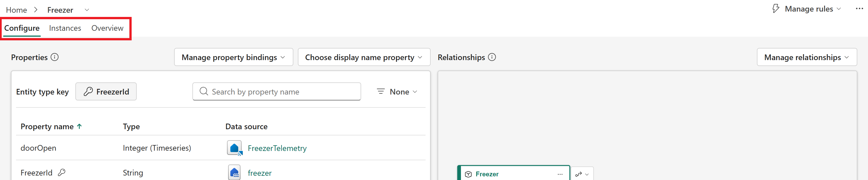Click the Properties info icon
The image size is (868, 180).
pyautogui.click(x=55, y=57)
